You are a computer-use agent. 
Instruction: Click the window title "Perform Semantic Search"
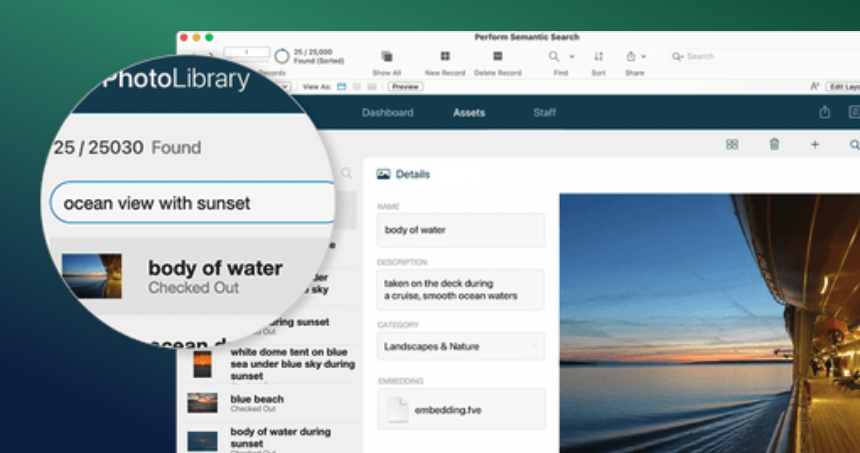pos(527,37)
